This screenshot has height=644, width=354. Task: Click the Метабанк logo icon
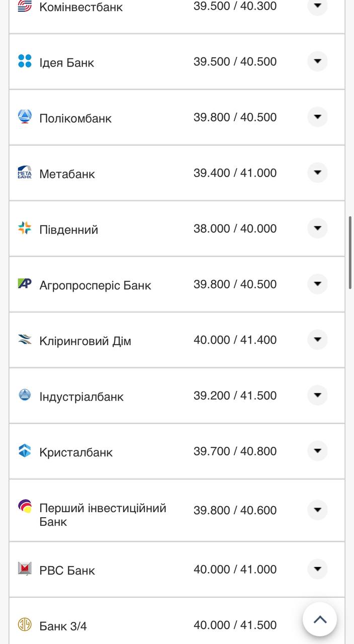pos(25,173)
